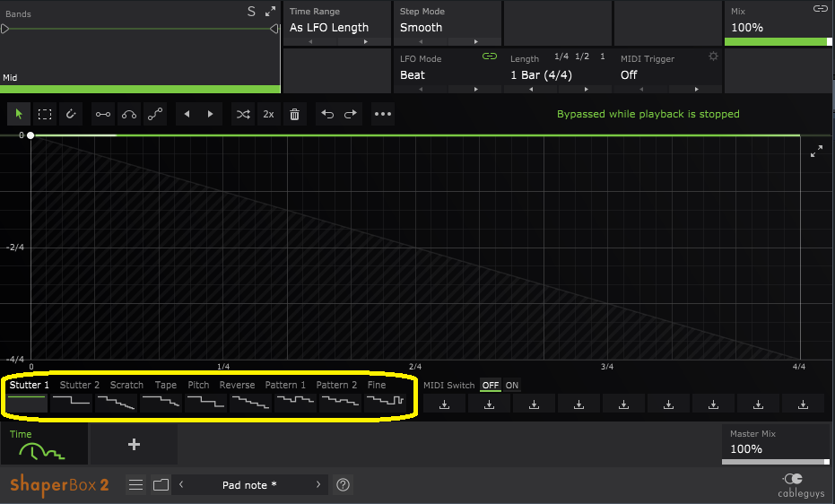Step Time Range to previous option
Screen dimensions: 835x504
point(310,41)
